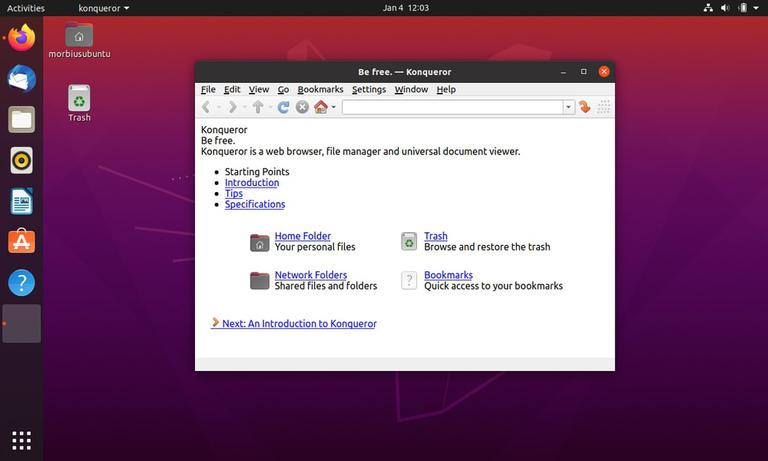Open the Home Folder link
Image resolution: width=768 pixels, height=461 pixels.
pos(303,236)
